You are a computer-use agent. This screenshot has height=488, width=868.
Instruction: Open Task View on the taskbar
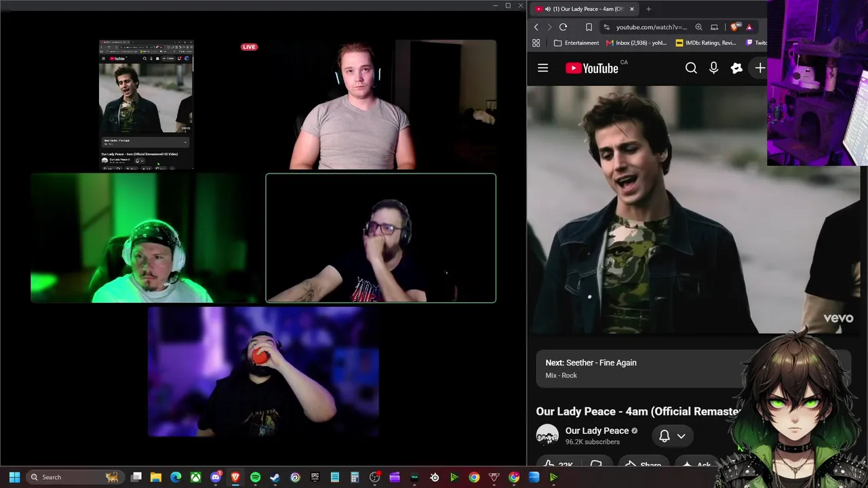(136, 477)
